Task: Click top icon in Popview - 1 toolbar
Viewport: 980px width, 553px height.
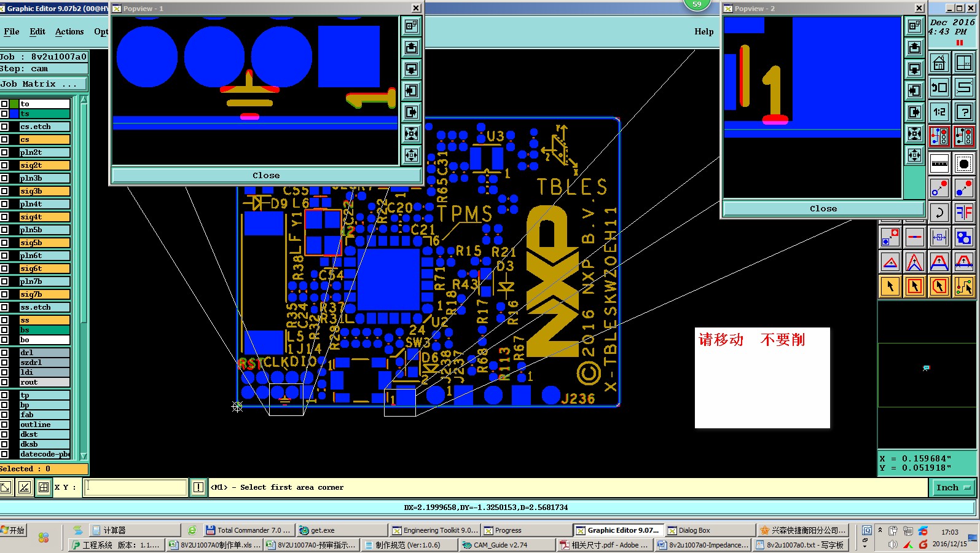Action: pyautogui.click(x=411, y=26)
